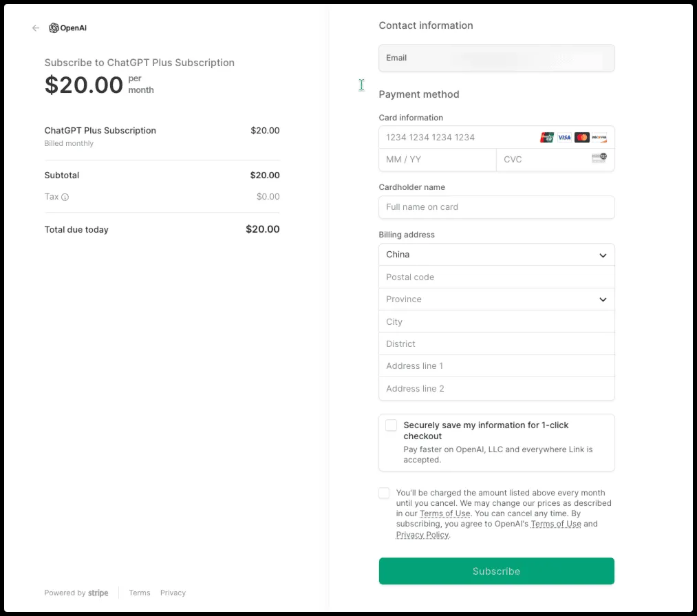
Task: Click the OpenAI logo
Action: coord(67,28)
